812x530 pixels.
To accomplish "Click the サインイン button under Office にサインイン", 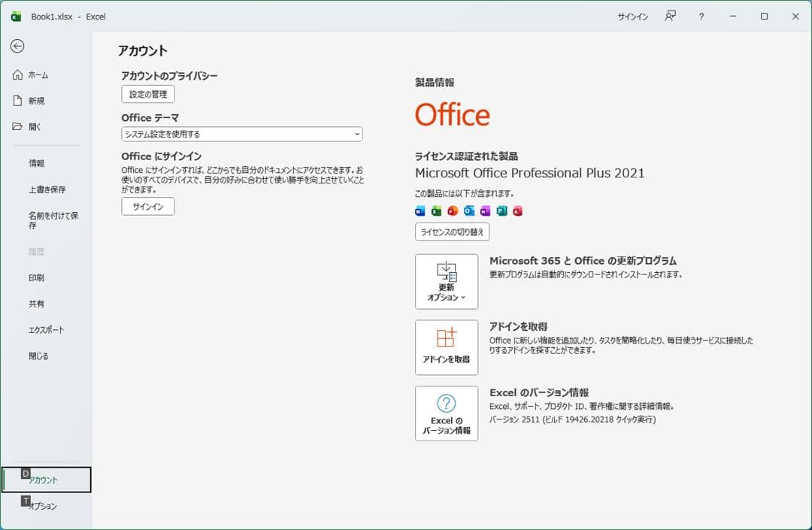I will point(147,205).
